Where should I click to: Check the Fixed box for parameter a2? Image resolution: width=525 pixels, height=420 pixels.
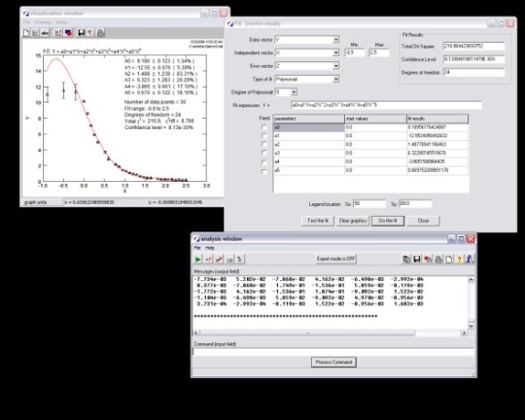264,144
